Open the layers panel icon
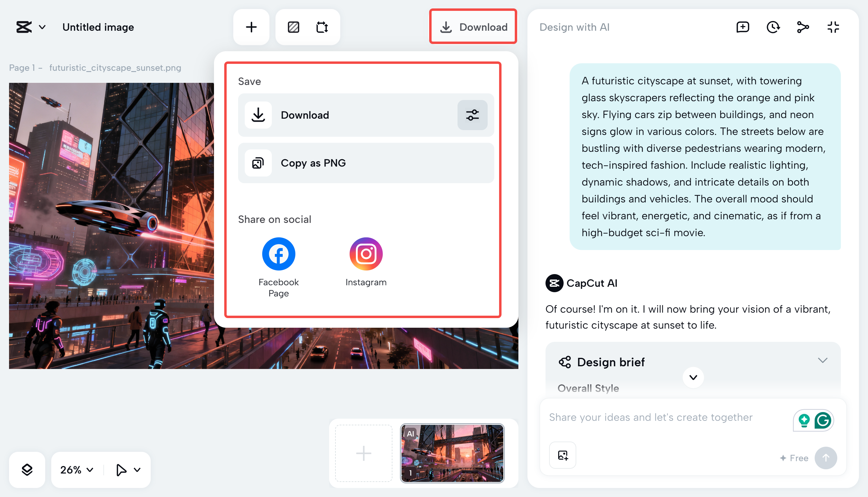Image resolution: width=868 pixels, height=497 pixels. 27,470
